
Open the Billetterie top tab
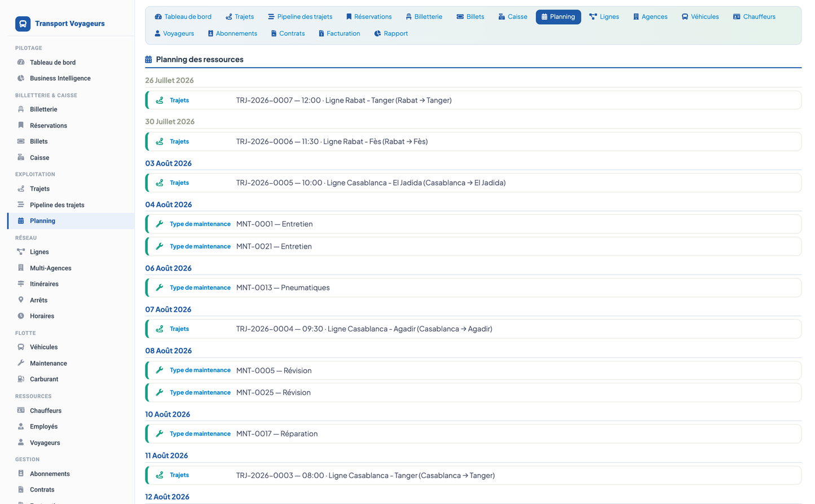tap(424, 17)
